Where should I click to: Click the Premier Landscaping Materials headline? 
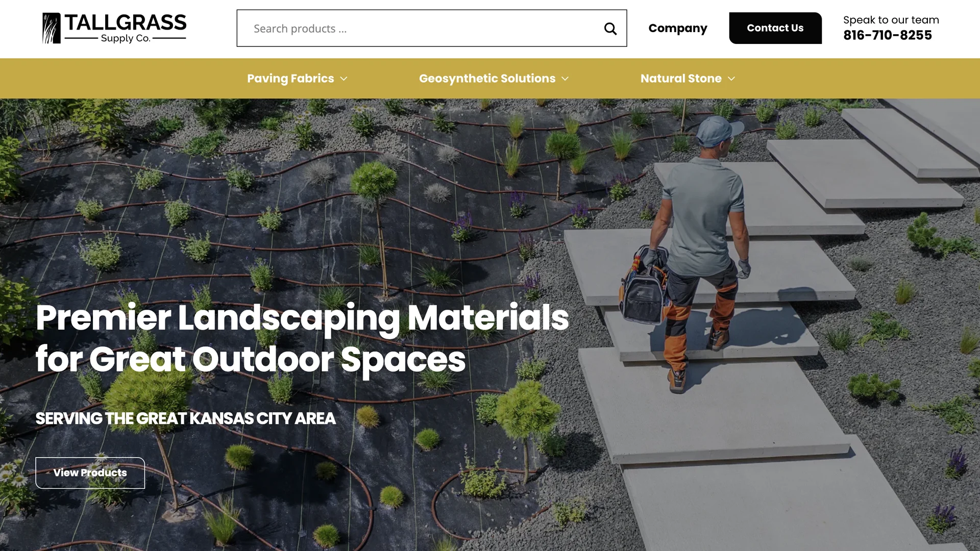tap(302, 338)
